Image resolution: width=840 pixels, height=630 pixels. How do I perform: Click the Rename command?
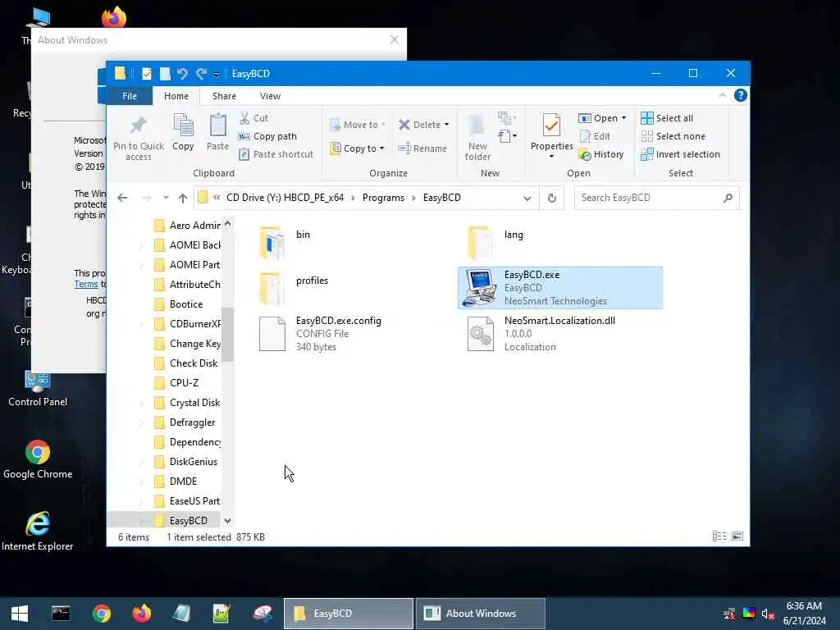click(422, 148)
